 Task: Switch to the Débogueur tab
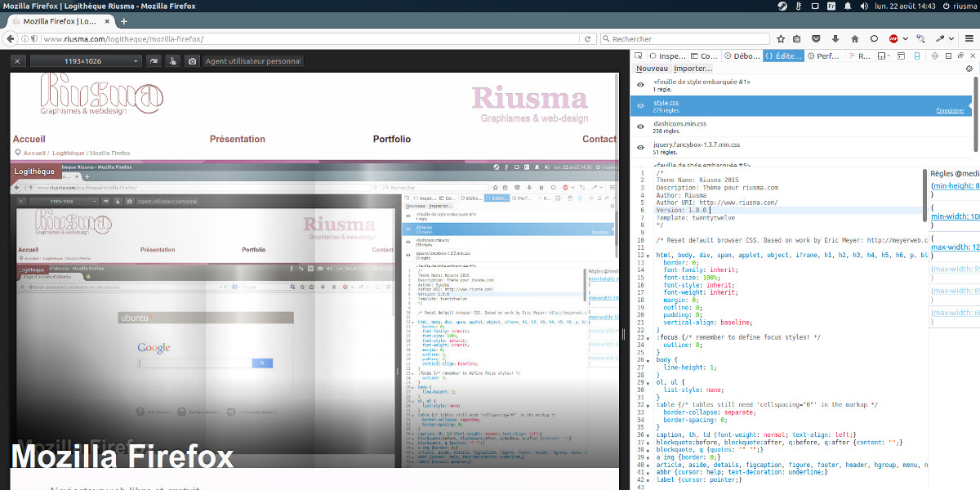pos(742,56)
